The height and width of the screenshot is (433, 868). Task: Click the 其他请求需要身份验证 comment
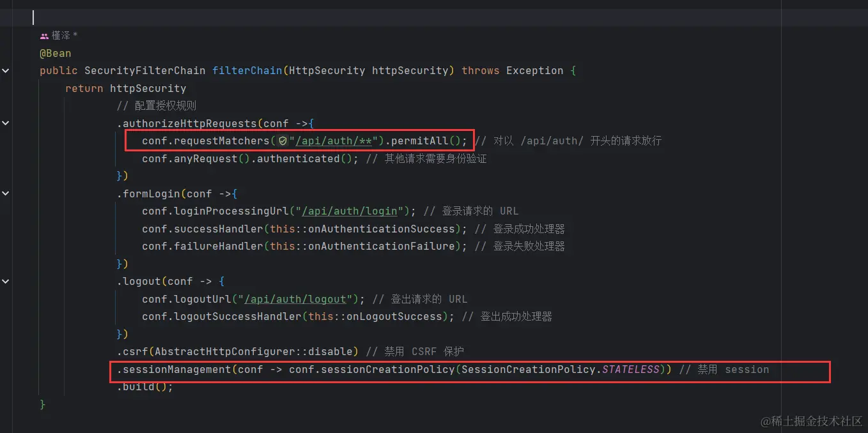coord(426,158)
